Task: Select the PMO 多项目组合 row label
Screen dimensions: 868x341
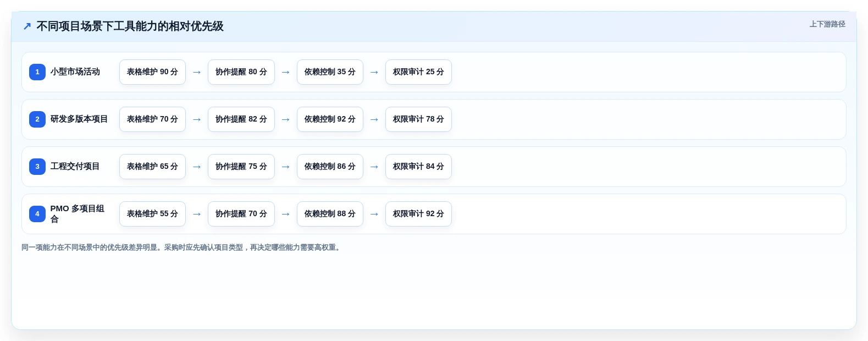Action: tap(78, 214)
